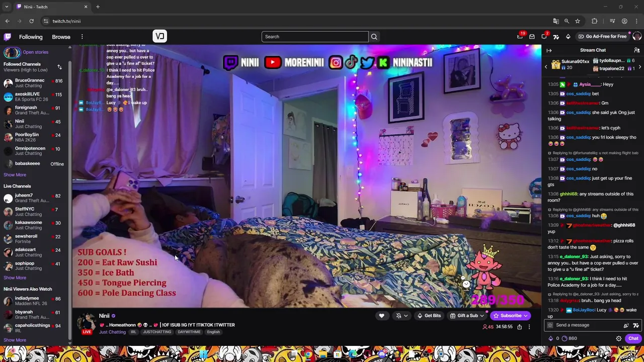
Task: Open more navigation options three dots
Action: coord(82,37)
